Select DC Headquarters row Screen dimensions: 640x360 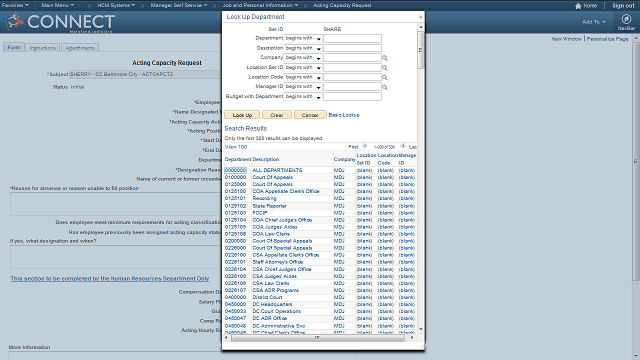tap(272, 304)
